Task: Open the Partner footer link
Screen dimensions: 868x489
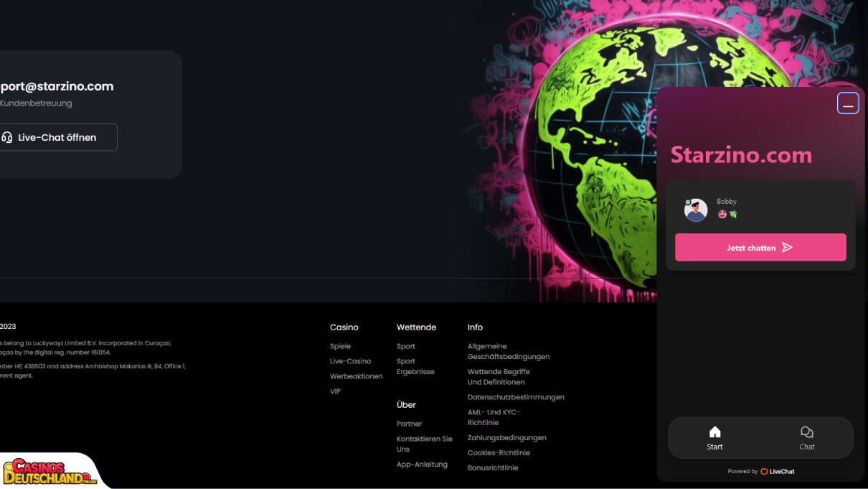Action: pos(409,424)
